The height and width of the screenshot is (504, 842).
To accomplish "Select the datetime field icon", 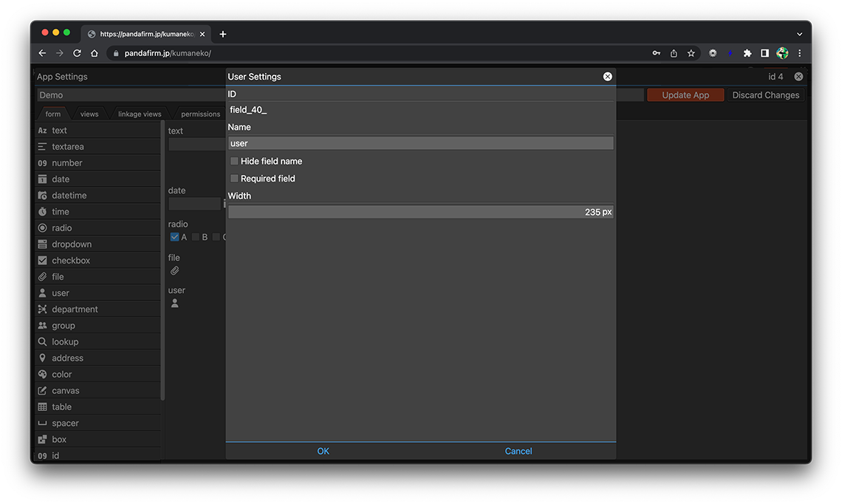I will coord(42,196).
